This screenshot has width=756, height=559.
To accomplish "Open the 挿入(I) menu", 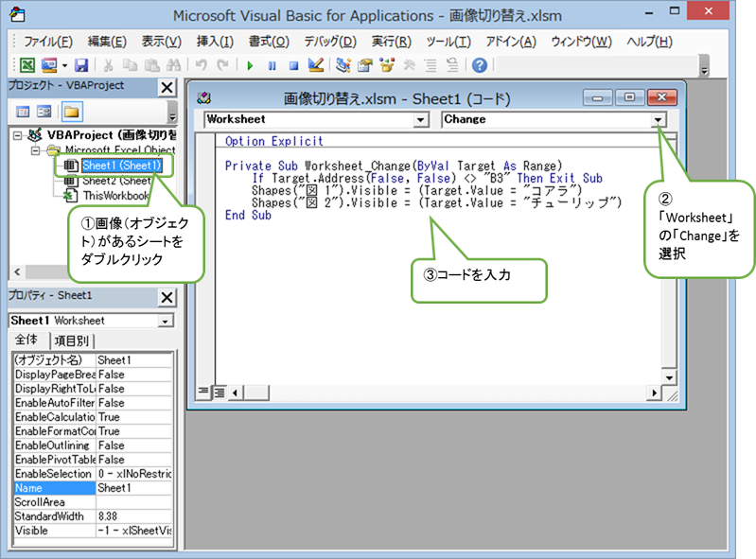I will coord(215,42).
